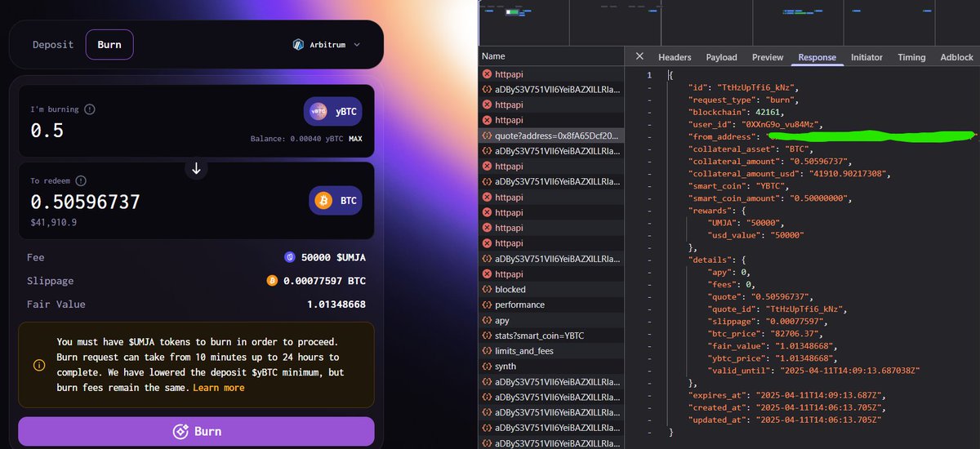
Task: Click the "expires_at" timestamp line
Action: (x=787, y=394)
